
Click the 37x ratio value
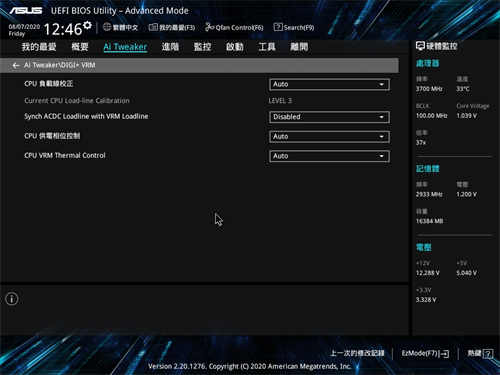click(421, 143)
